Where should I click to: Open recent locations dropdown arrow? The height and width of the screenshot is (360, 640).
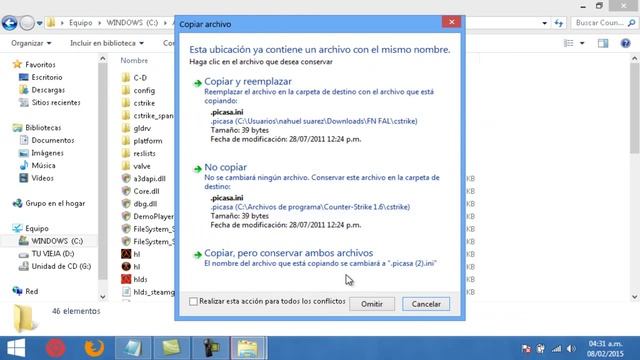click(40, 23)
